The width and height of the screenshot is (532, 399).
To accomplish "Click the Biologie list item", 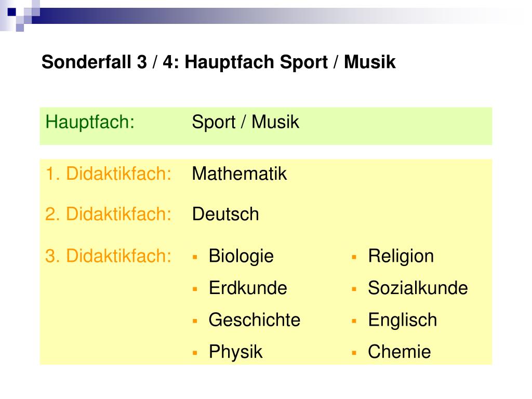I will coord(241,256).
